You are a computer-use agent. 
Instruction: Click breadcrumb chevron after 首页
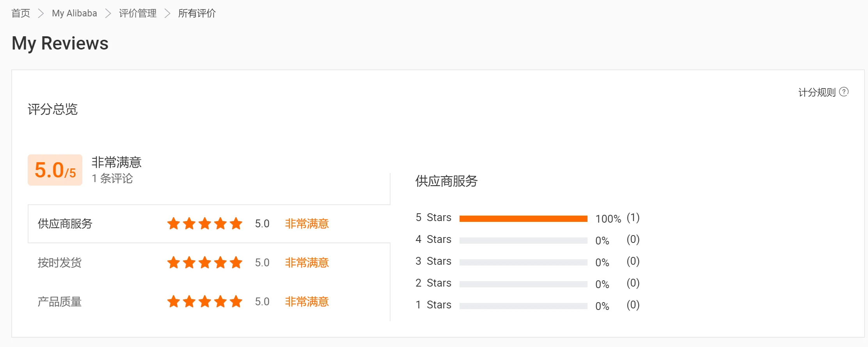(41, 14)
